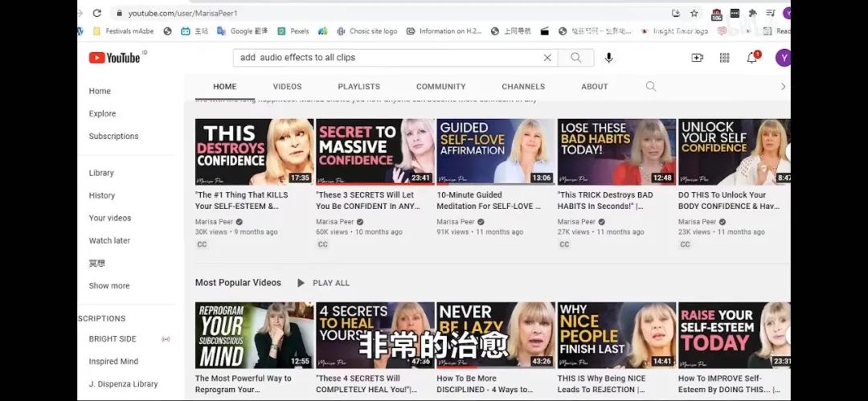Image resolution: width=868 pixels, height=401 pixels.
Task: Reload the page in the browser
Action: (97, 13)
